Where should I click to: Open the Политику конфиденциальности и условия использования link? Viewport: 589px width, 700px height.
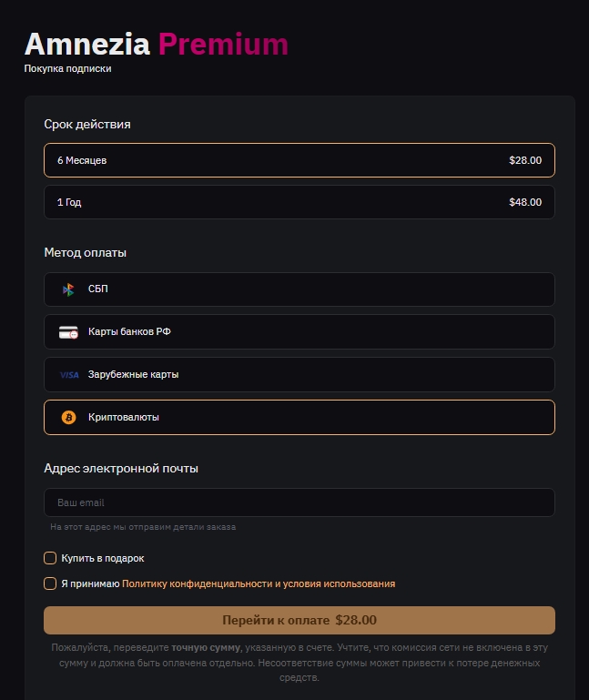point(259,583)
